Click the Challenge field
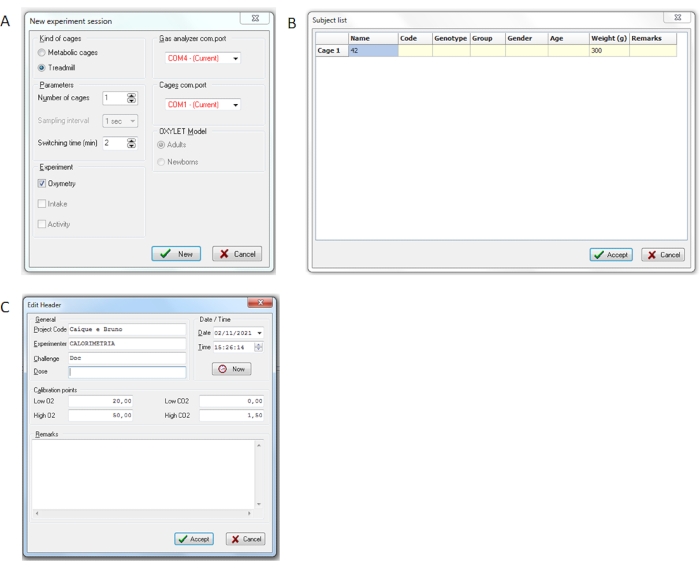This screenshot has height=568, width=700. pos(127,358)
